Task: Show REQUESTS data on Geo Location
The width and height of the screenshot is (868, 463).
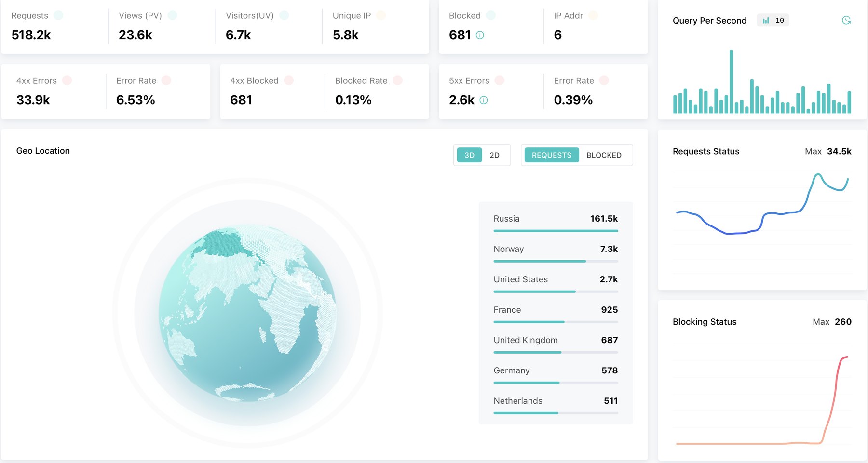Action: [x=552, y=155]
